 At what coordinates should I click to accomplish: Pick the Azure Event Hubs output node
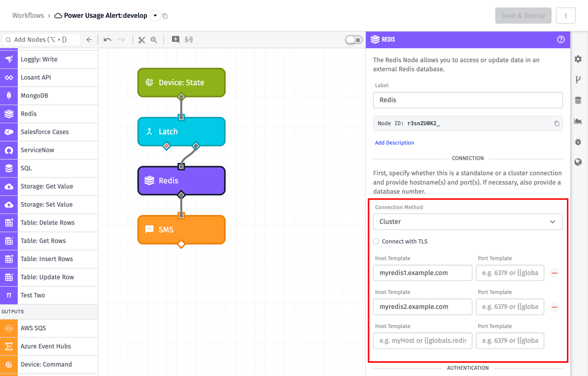pyautogui.click(x=49, y=346)
